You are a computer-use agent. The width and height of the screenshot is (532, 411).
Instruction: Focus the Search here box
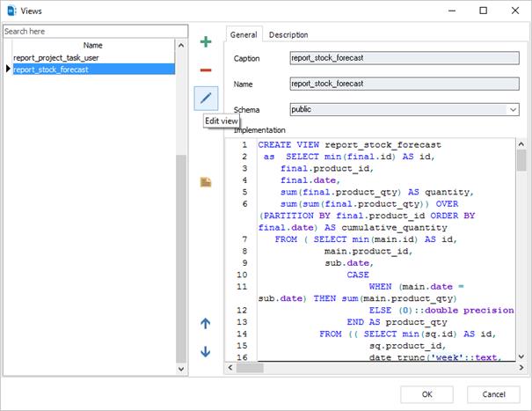click(x=95, y=32)
